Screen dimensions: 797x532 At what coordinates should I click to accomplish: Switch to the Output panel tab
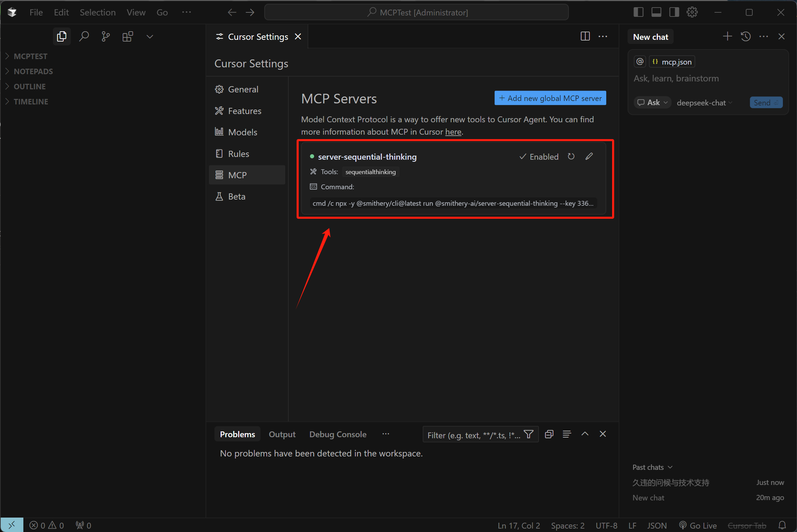282,434
